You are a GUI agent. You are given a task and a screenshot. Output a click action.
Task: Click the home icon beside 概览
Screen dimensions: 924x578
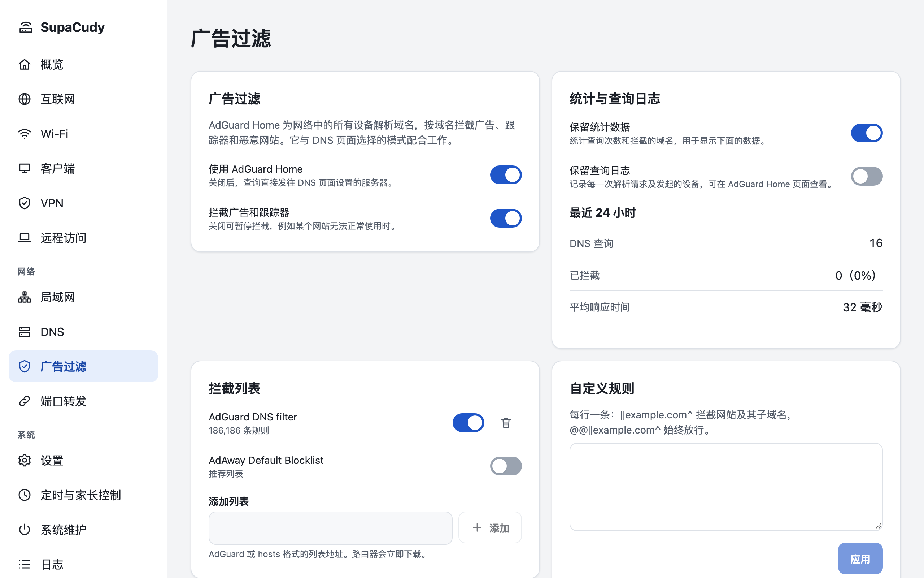click(x=25, y=64)
